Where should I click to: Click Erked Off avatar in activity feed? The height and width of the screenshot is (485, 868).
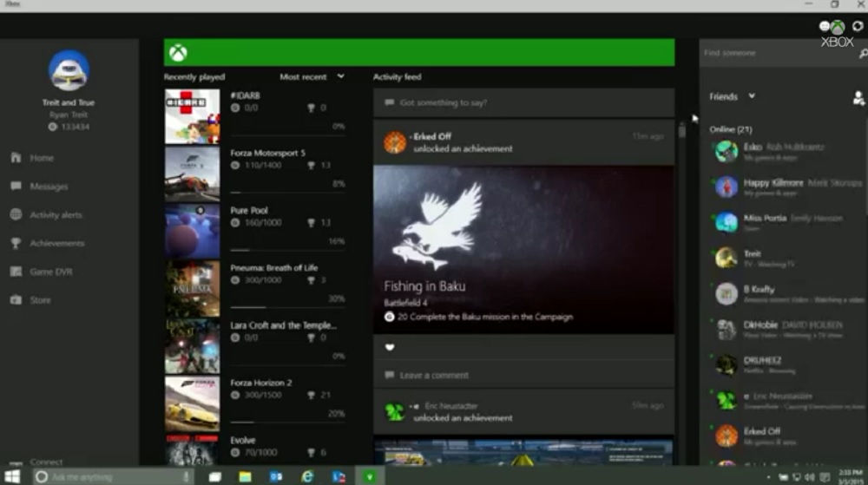(395, 142)
